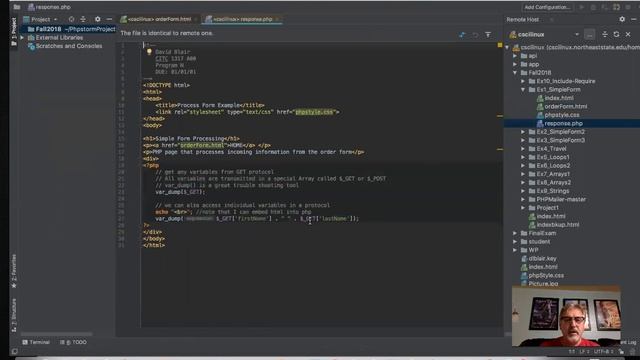Expand the Ex7_Arrays1 folder

pos(523,174)
